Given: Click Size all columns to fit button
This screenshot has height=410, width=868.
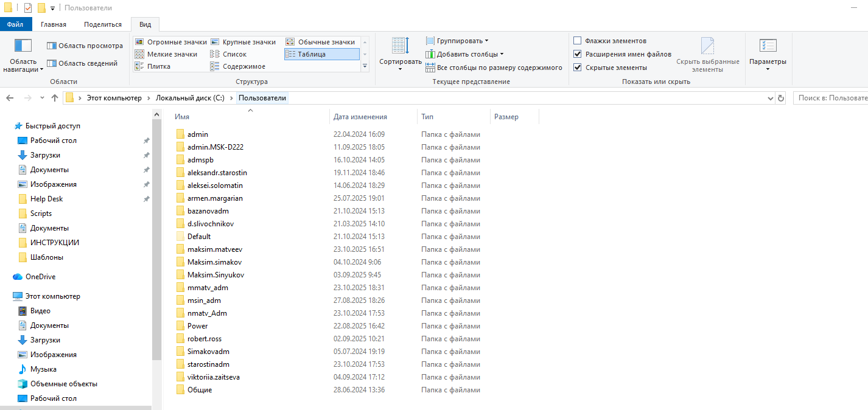Looking at the screenshot, I should coord(494,68).
